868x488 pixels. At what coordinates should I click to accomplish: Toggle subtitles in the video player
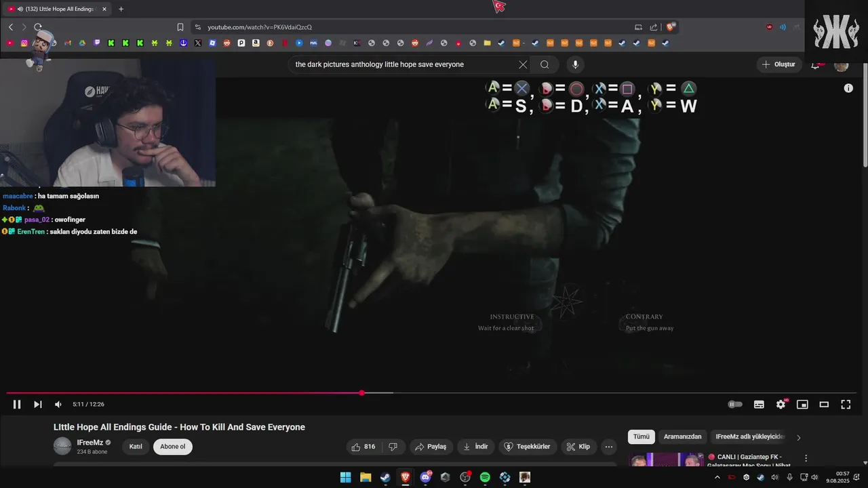point(759,405)
